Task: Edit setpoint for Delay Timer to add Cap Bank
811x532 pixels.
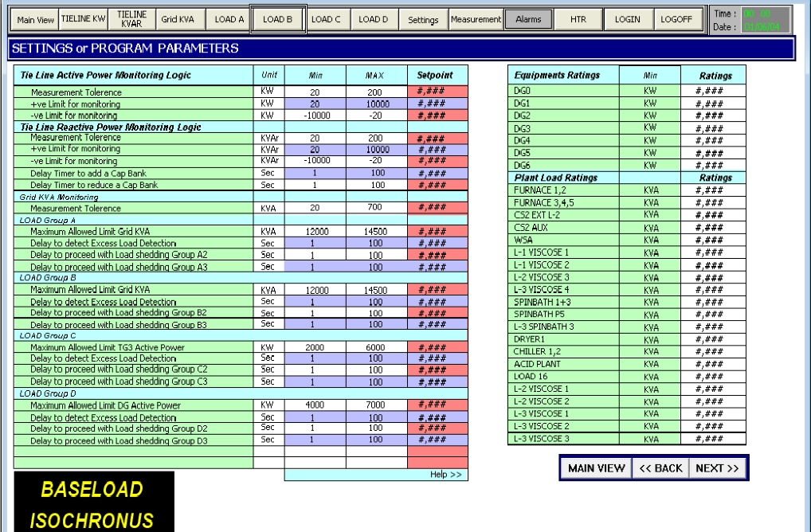Action: [437, 174]
